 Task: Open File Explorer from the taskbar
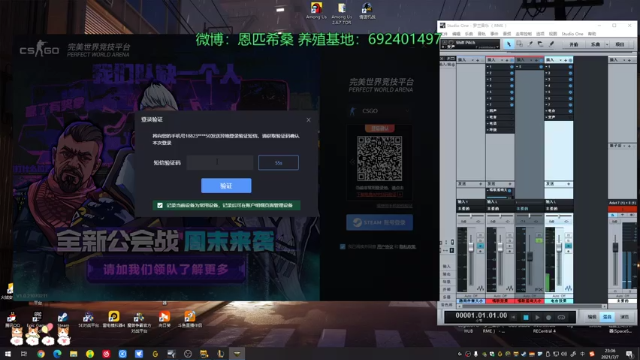pyautogui.click(x=73, y=354)
